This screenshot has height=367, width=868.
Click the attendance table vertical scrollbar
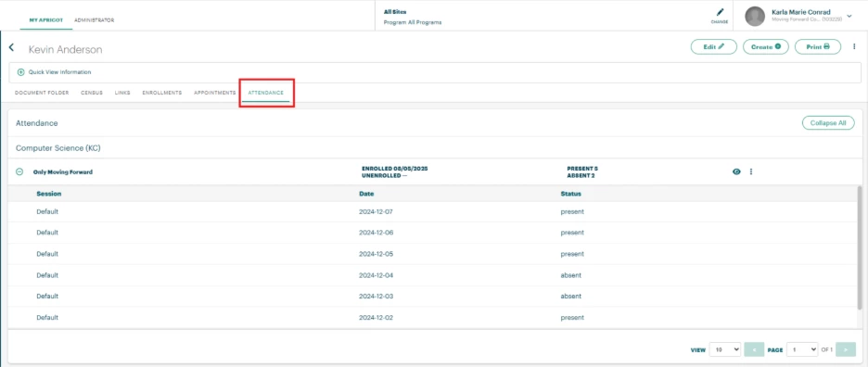pyautogui.click(x=859, y=247)
